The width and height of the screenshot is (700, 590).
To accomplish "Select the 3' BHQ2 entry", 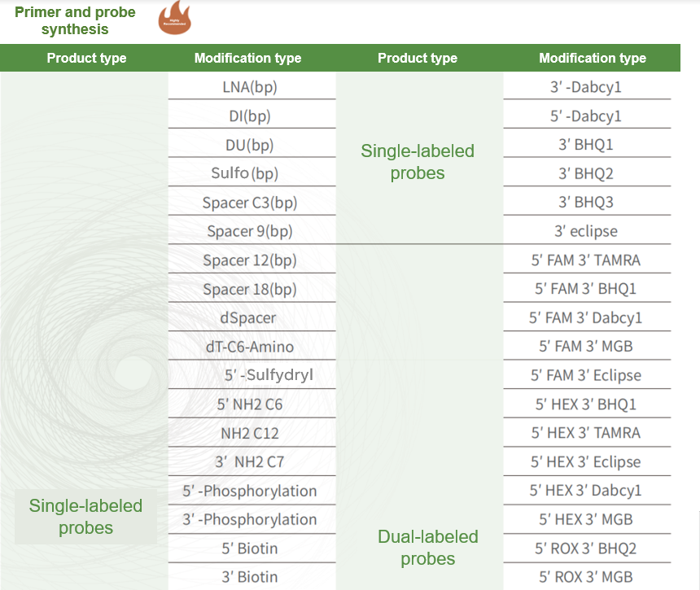I will 587,173.
